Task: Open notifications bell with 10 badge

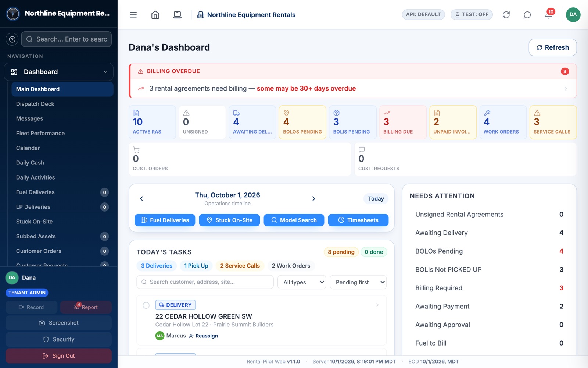Action: click(548, 15)
